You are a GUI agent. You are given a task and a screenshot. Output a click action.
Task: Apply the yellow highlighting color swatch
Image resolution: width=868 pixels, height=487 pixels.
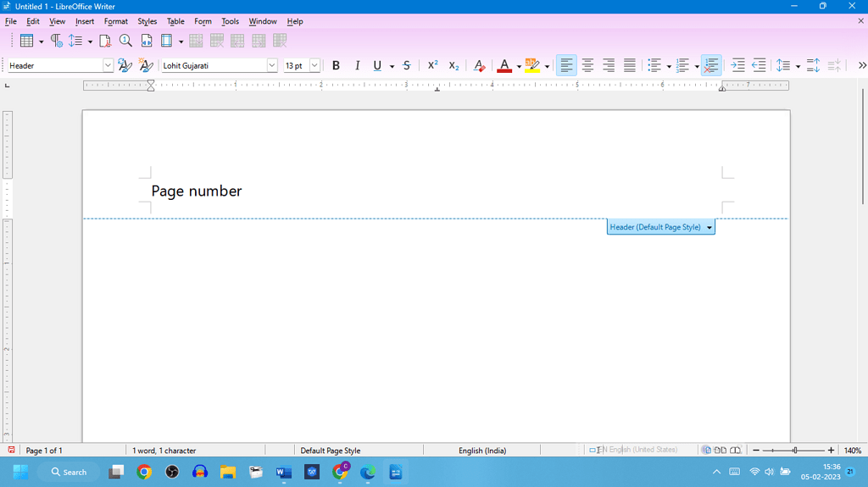[532, 65]
